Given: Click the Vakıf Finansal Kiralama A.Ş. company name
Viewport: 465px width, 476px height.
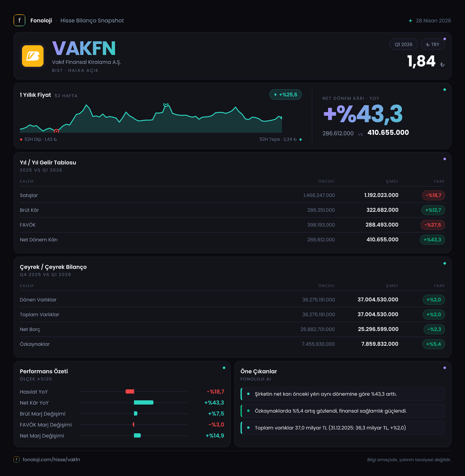Looking at the screenshot, I should [86, 62].
